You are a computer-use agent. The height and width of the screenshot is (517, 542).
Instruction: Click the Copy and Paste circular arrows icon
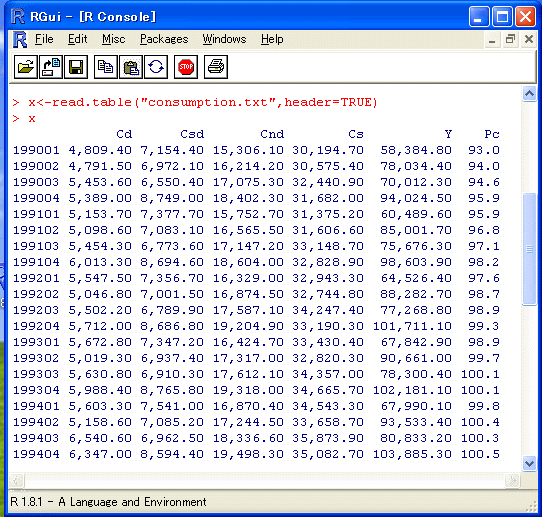coord(156,67)
